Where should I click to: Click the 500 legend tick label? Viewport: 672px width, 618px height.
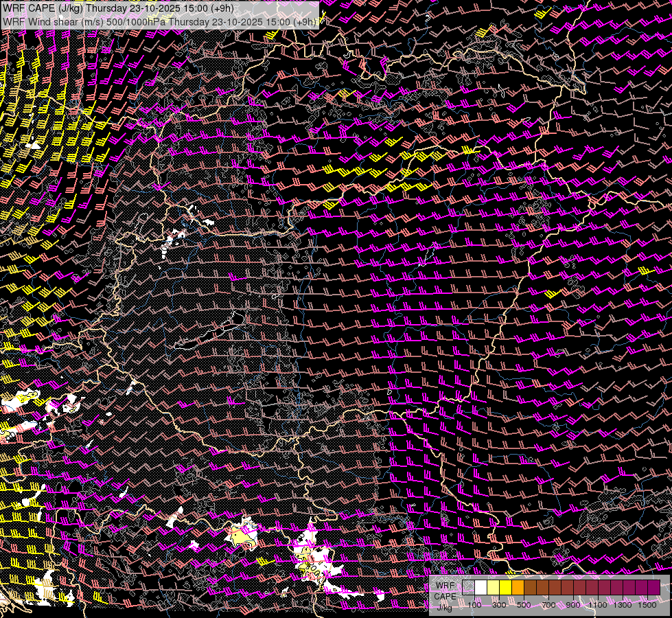[x=524, y=605]
